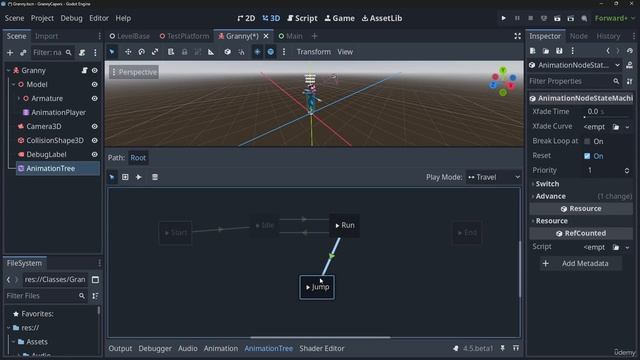The height and width of the screenshot is (360, 640).
Task: Open the Project menu
Action: 42,18
